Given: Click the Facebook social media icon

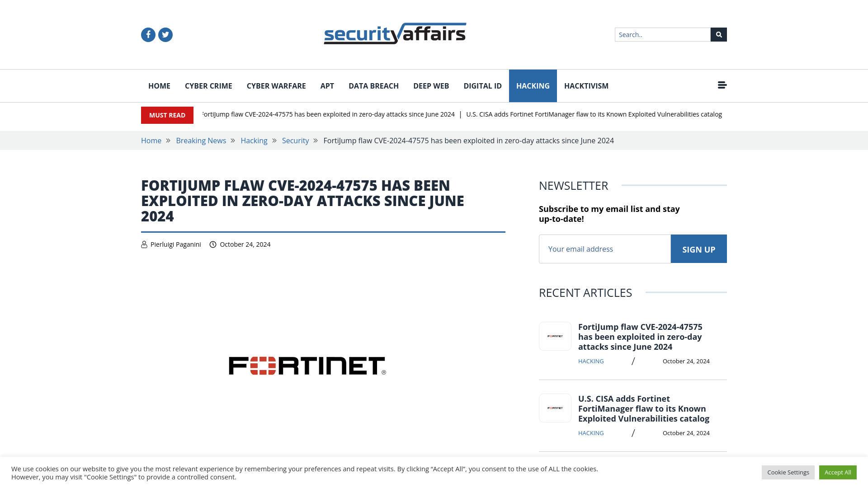Looking at the screenshot, I should tap(148, 34).
